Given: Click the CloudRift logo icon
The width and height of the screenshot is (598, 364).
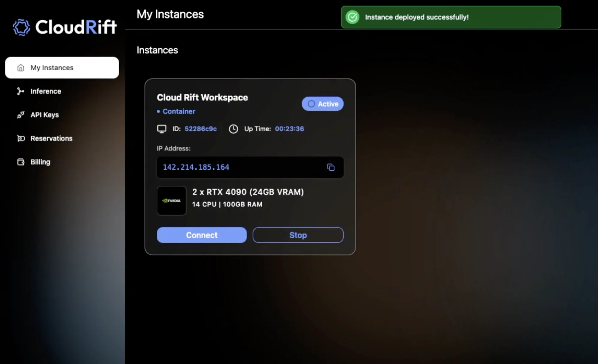Looking at the screenshot, I should (21, 27).
